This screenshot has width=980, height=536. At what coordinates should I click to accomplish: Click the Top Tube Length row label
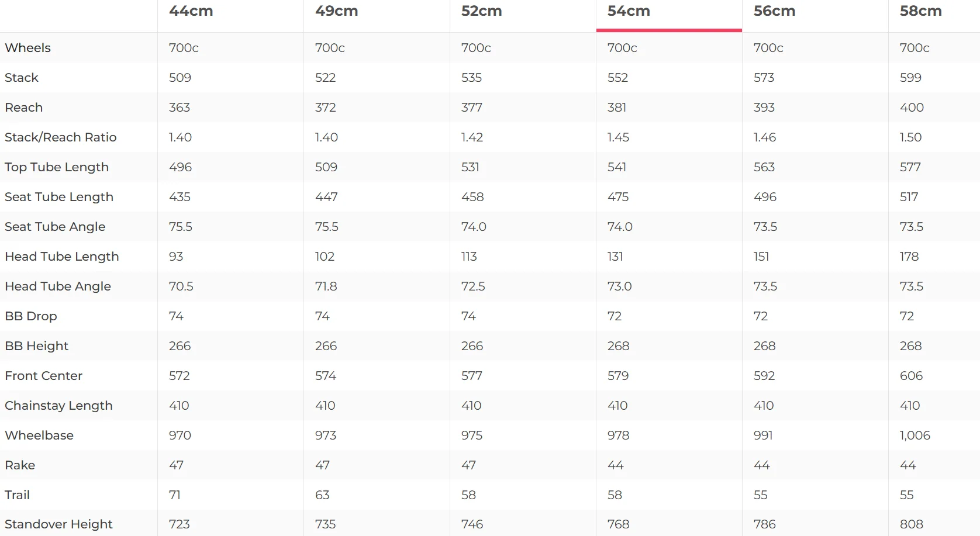pyautogui.click(x=57, y=167)
